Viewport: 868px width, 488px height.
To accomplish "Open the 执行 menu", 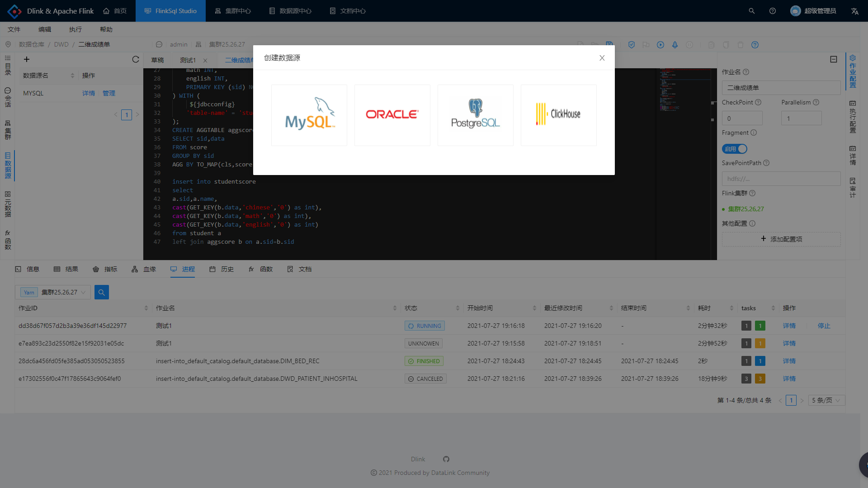I will pyautogui.click(x=75, y=29).
